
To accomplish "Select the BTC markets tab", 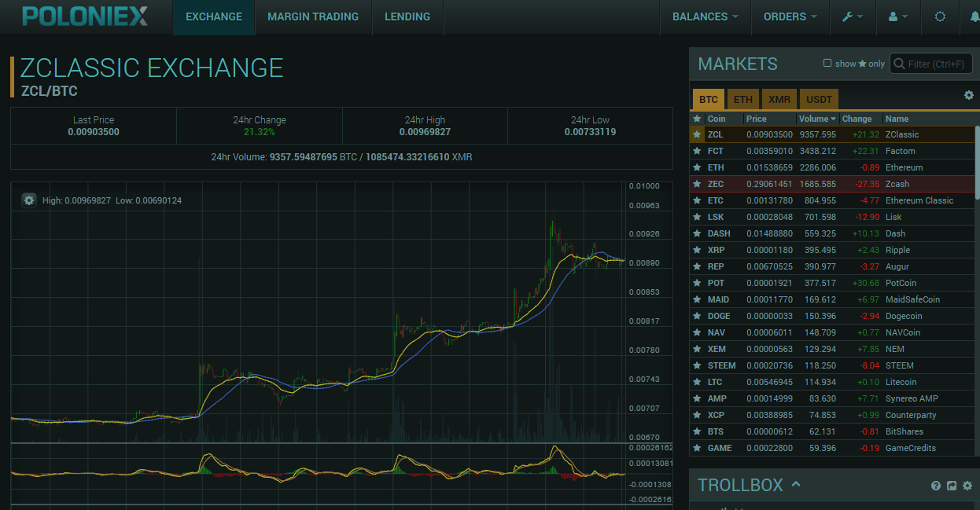I will coord(709,99).
